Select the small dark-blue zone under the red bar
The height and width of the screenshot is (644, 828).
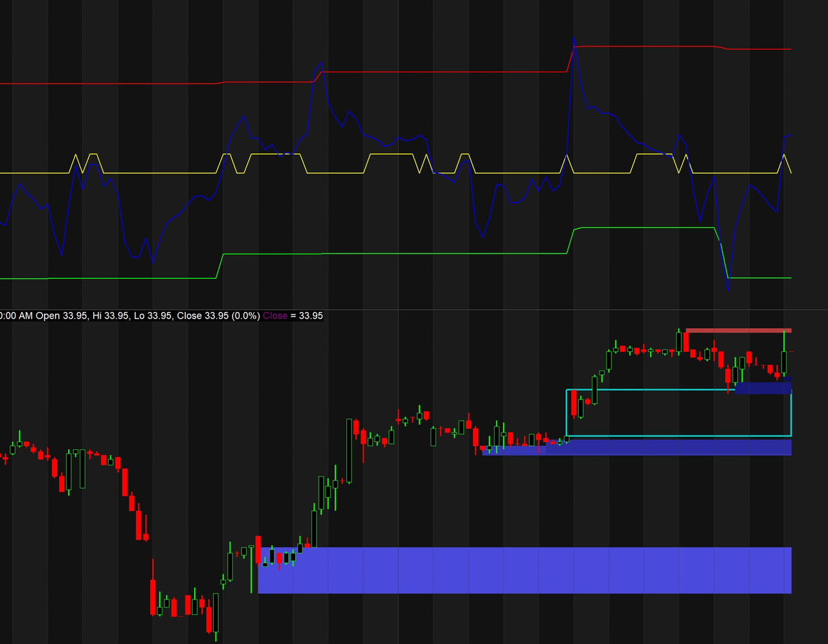tap(763, 388)
